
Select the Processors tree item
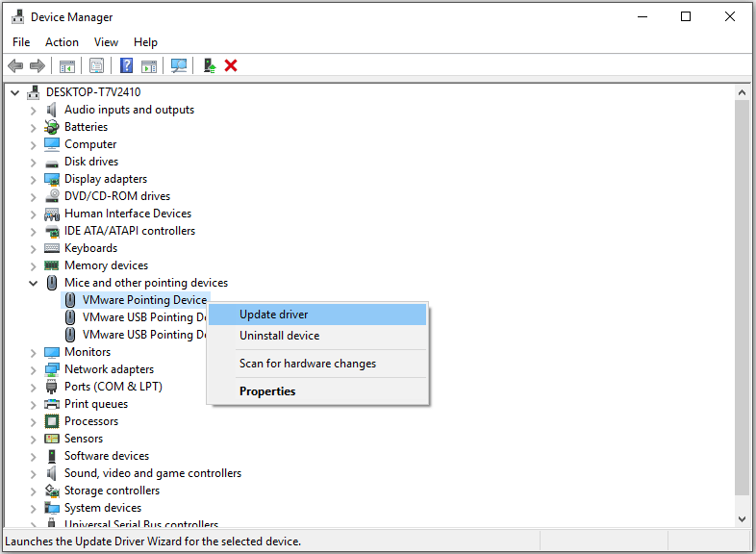91,421
